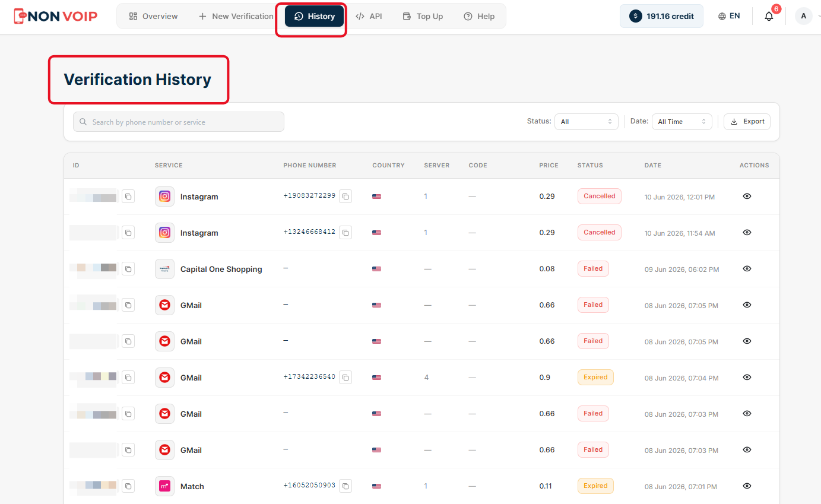Screen dimensions: 821x504
Task: Start a New Verification
Action: point(236,16)
